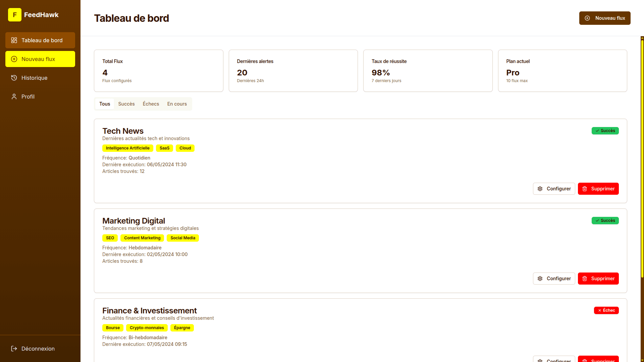Click the Profil person icon
Viewport: 644px width, 362px height.
click(14, 97)
